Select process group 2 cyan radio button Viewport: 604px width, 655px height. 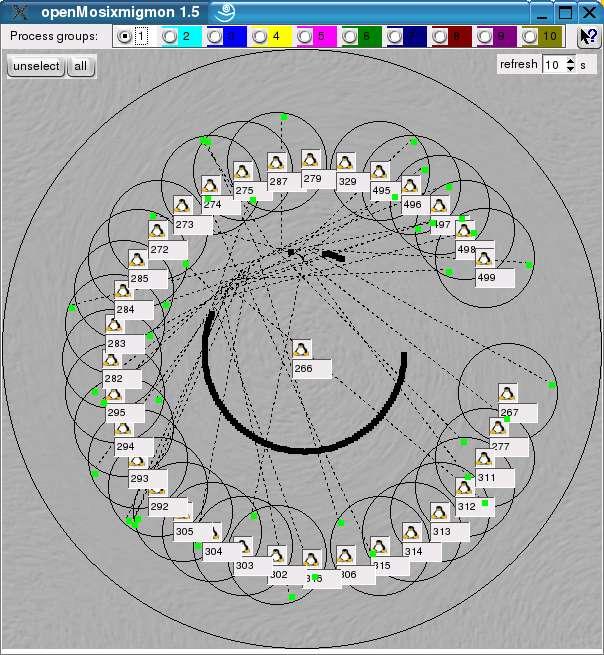point(169,36)
